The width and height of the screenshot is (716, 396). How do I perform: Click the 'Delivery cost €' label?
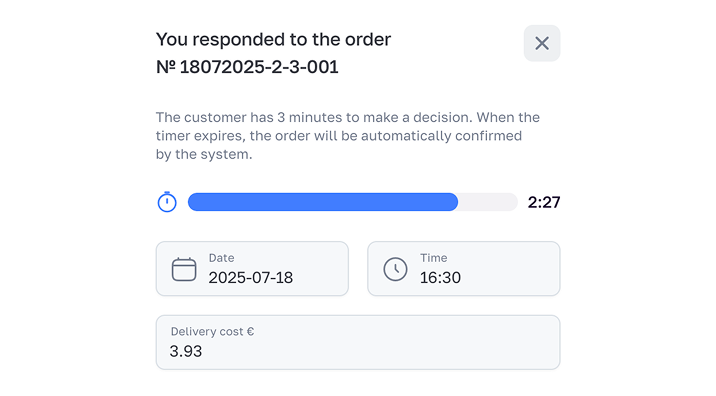(x=212, y=332)
